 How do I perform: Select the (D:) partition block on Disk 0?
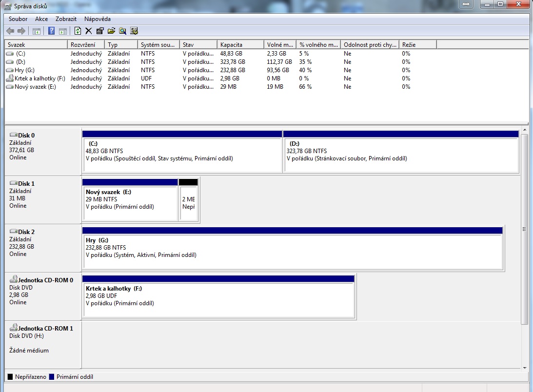pyautogui.click(x=400, y=155)
